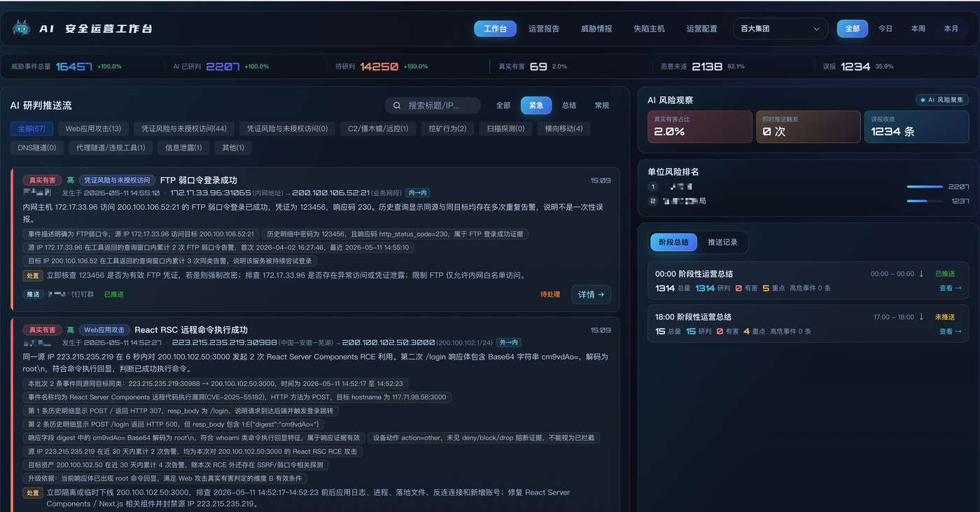Screen dimensions: 980x512
Task: Filter by C2/僵木蠕/远控(1) chip
Action: pos(379,129)
